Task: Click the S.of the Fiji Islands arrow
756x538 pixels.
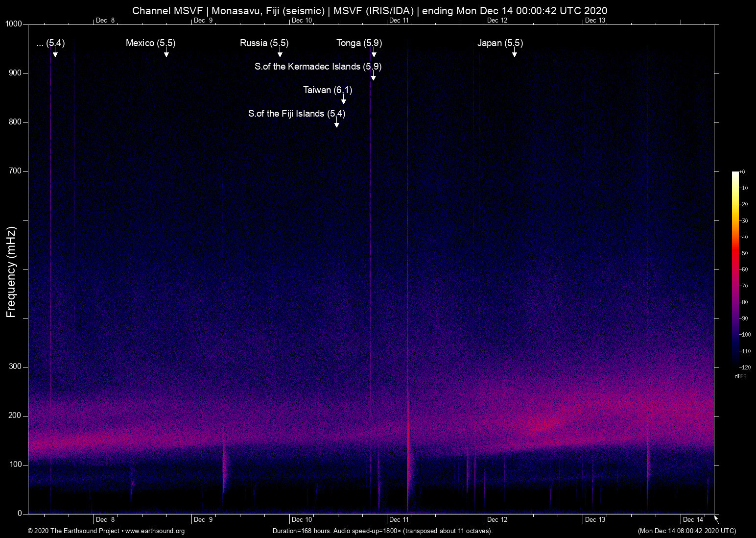Action: click(x=337, y=125)
